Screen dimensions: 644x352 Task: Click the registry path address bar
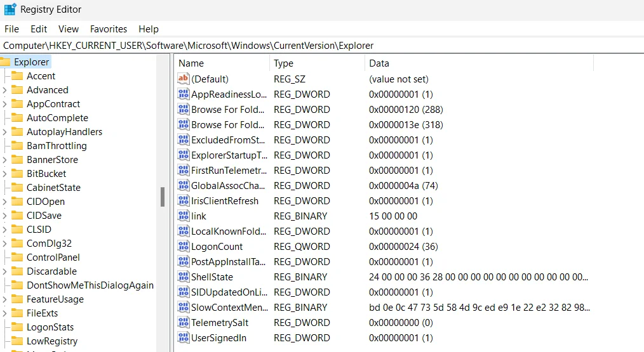pos(322,46)
